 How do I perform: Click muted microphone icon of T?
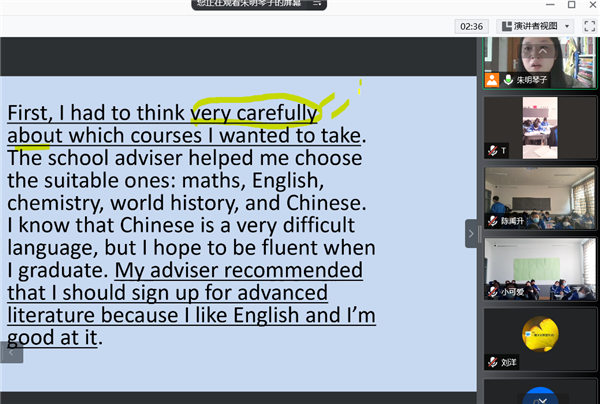click(x=493, y=150)
